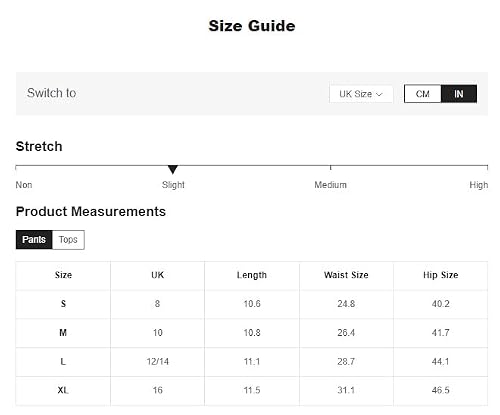Click UK size value 12/14

pyautogui.click(x=158, y=362)
